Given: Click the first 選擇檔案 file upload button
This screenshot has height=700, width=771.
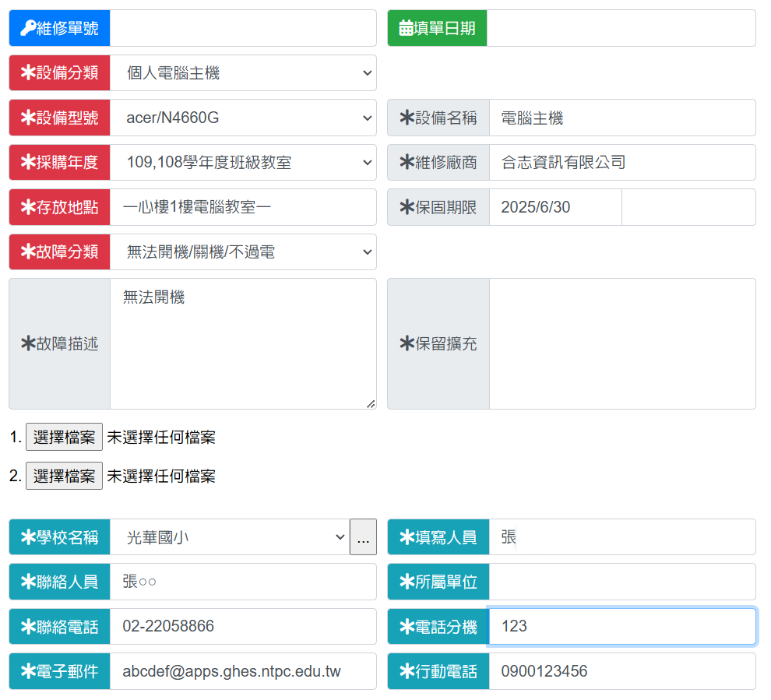Looking at the screenshot, I should point(64,437).
